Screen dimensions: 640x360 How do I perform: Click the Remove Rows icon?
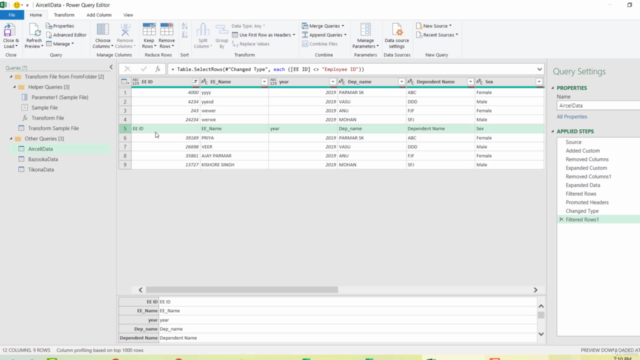[167, 30]
